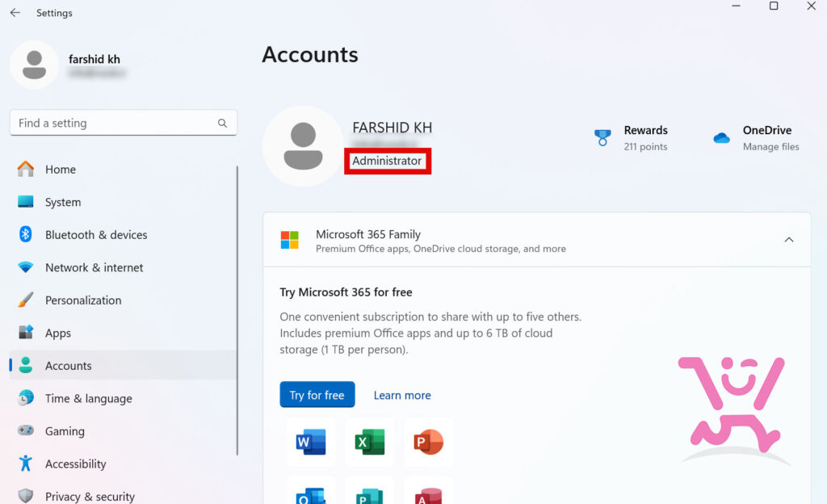Click the System monitor icon
This screenshot has width=827, height=504.
25,201
